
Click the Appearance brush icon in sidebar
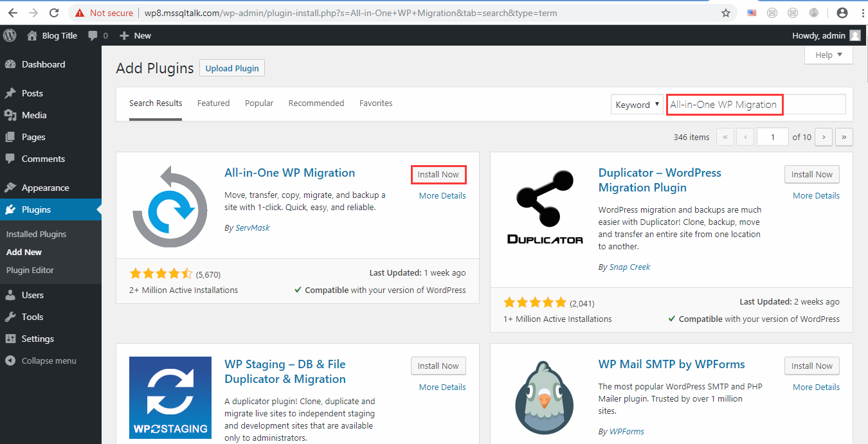(x=10, y=188)
